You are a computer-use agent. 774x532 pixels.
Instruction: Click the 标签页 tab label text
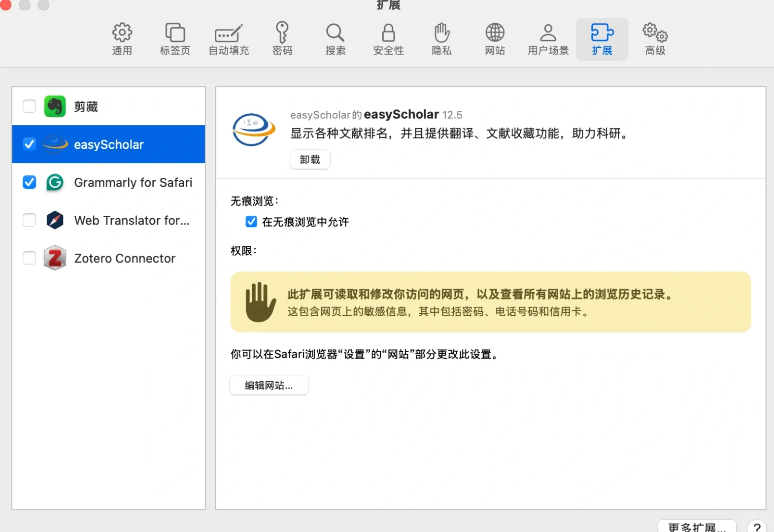pyautogui.click(x=175, y=51)
